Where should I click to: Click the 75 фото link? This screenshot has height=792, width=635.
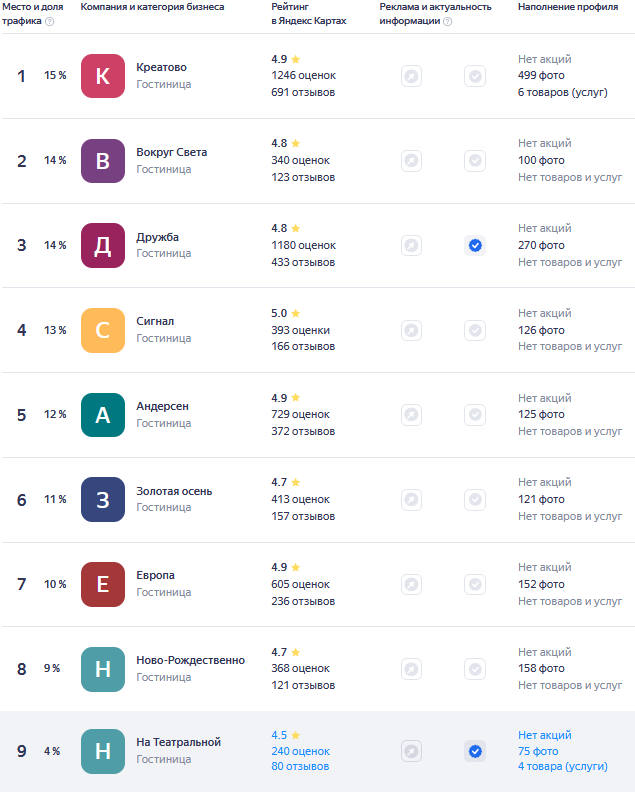538,751
